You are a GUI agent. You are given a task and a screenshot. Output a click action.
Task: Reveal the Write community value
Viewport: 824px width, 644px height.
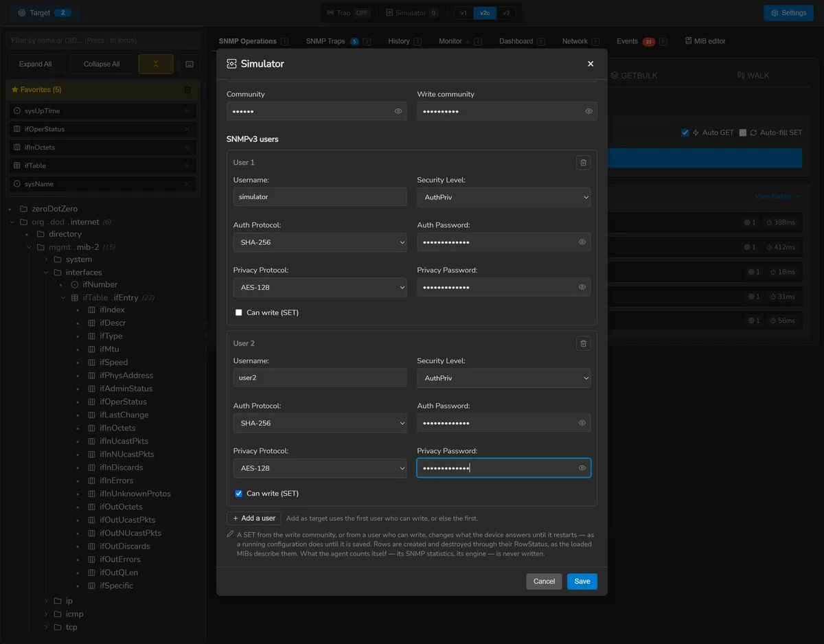point(588,111)
